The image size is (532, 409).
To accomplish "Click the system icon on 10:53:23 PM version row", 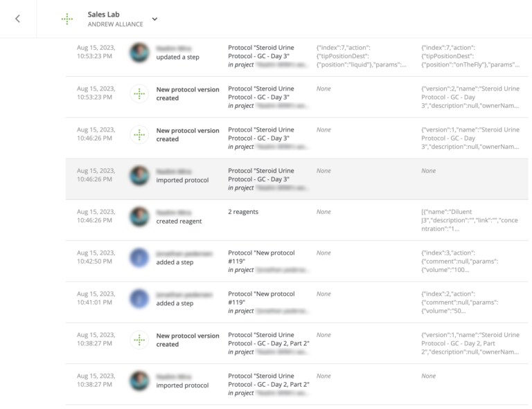I will pos(140,93).
